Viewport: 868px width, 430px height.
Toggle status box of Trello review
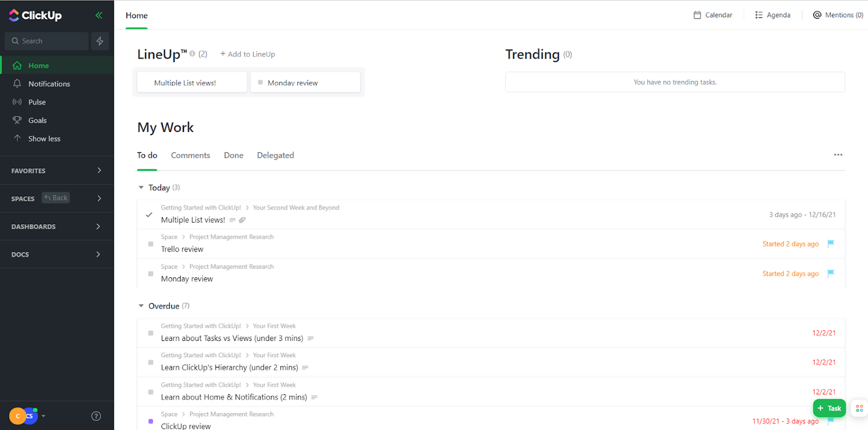point(151,244)
